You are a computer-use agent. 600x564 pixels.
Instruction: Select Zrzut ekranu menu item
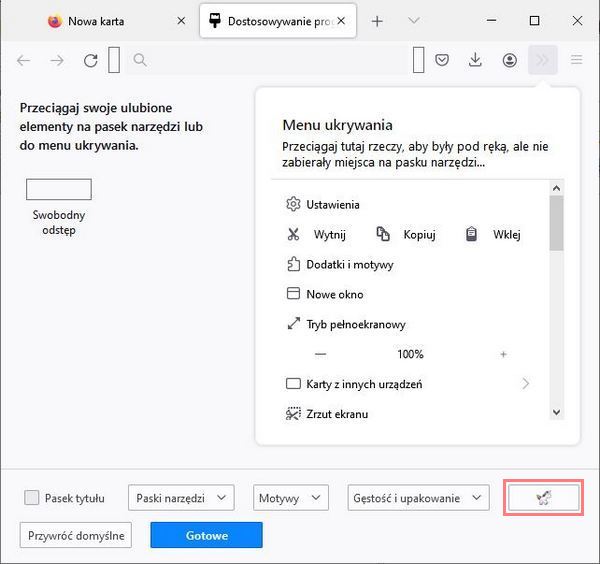(337, 413)
